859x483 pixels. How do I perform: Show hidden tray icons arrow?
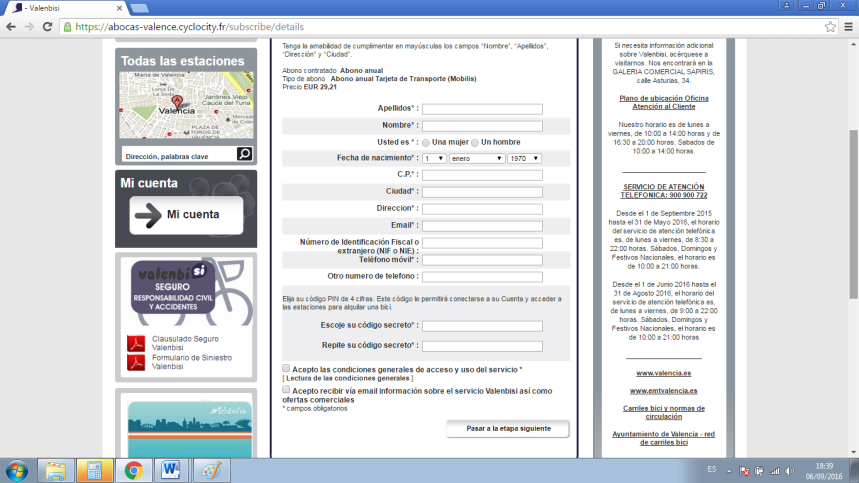coord(729,471)
